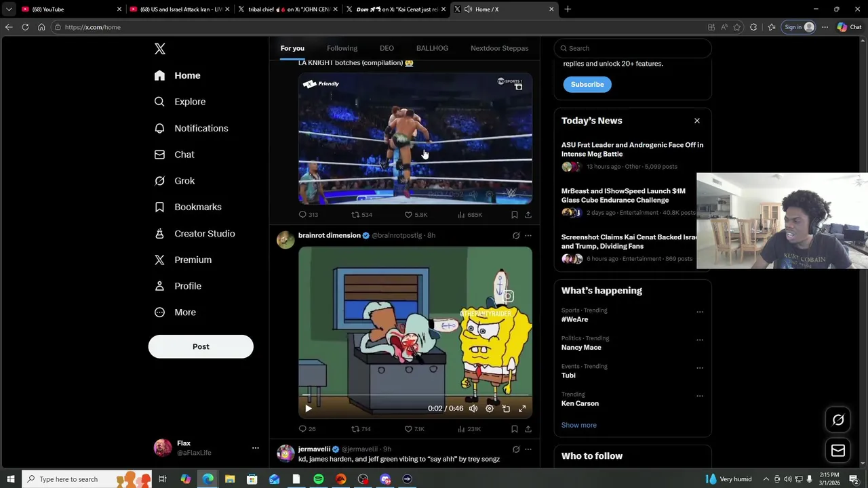Open Grok from sidebar
The height and width of the screenshot is (488, 868).
click(174, 181)
